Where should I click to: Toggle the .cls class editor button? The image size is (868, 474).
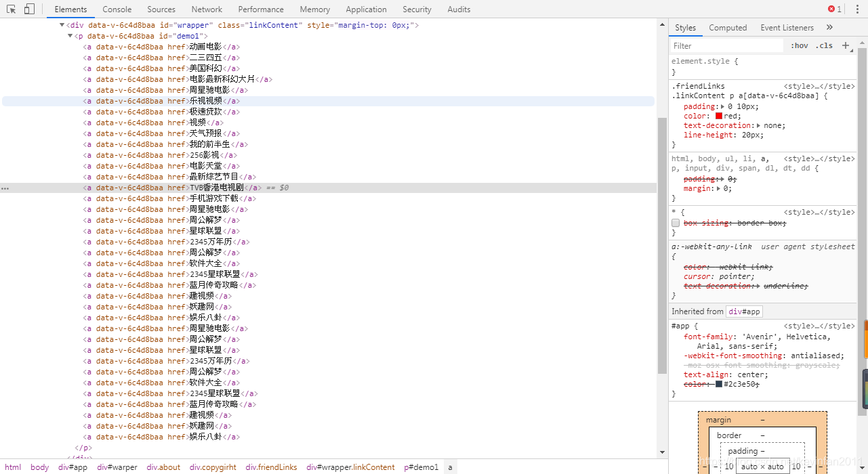pyautogui.click(x=825, y=46)
